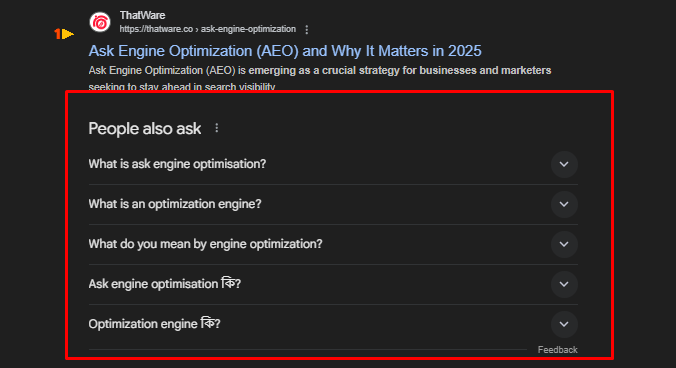
Task: Click question text What is ask engine optimisation?
Action: coord(177,164)
